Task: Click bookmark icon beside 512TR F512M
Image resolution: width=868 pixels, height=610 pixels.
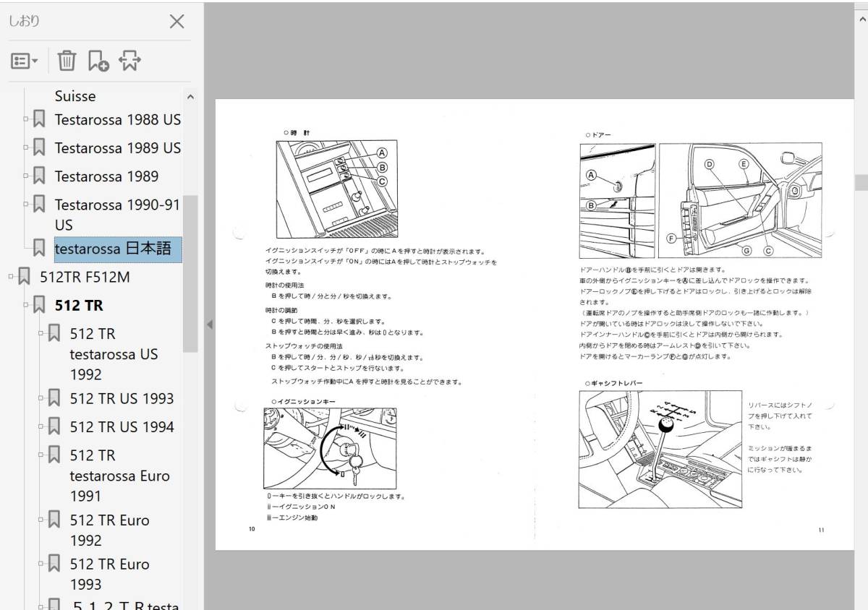Action: click(25, 277)
